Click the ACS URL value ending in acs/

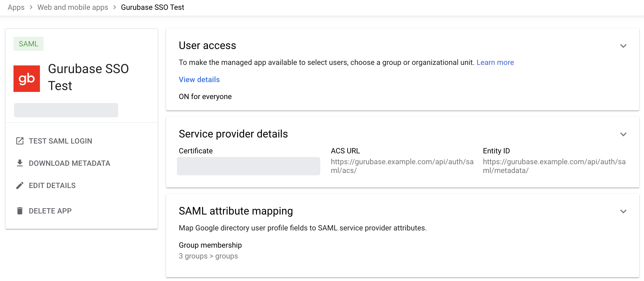click(x=402, y=166)
